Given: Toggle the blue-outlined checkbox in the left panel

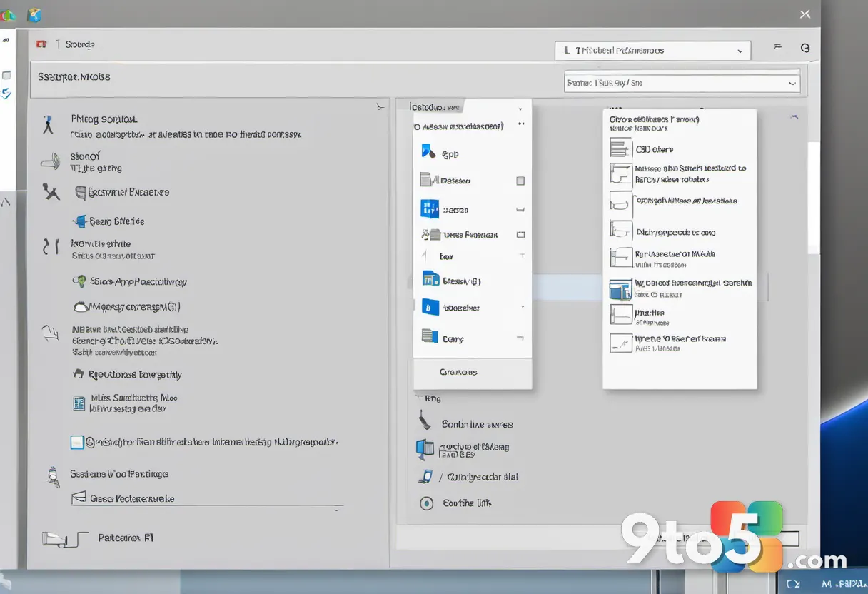Looking at the screenshot, I should [x=77, y=443].
